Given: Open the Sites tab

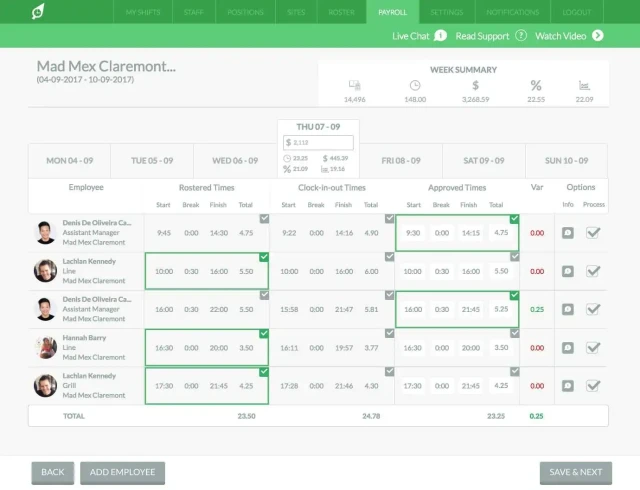Looking at the screenshot, I should (296, 12).
